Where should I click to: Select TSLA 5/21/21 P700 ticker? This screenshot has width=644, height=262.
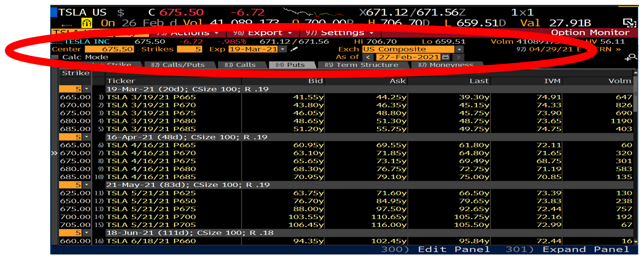151,217
